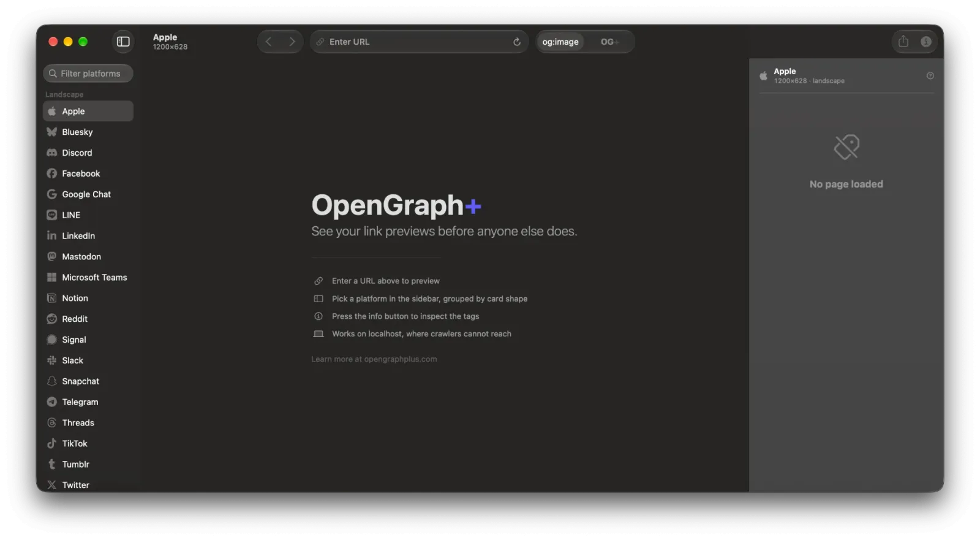Select Microsoft Teams preview
Viewport: 980px width, 540px height.
[88, 278]
